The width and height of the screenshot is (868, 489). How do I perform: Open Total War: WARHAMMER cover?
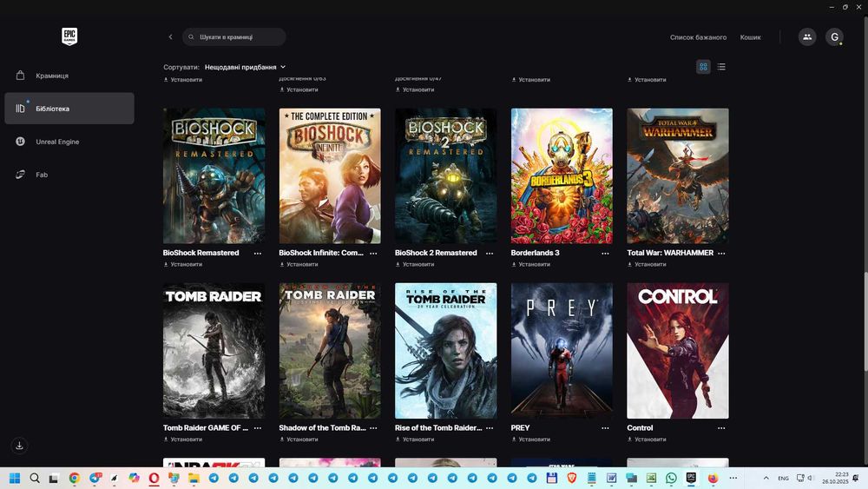(x=678, y=176)
